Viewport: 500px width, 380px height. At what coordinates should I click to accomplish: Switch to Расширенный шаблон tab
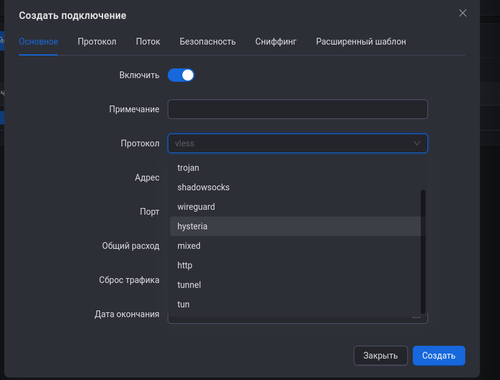pos(361,42)
